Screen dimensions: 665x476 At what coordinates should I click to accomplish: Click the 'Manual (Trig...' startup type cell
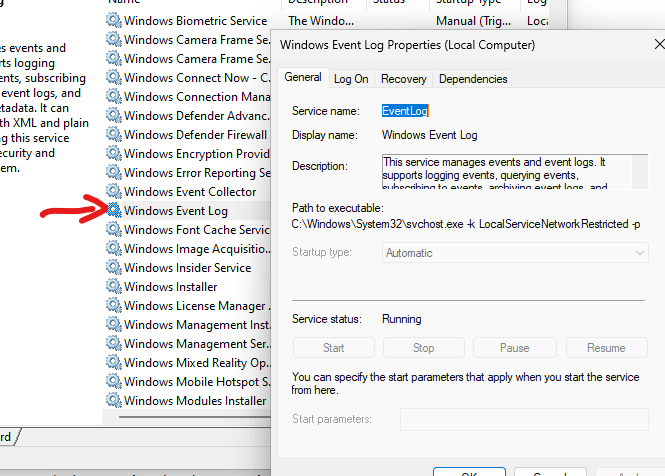[473, 21]
